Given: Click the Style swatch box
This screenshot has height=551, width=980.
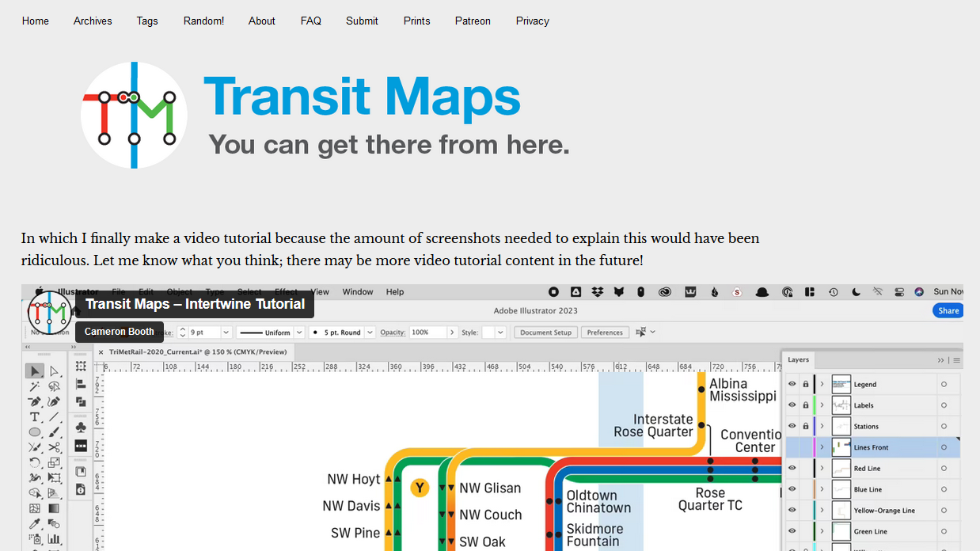Looking at the screenshot, I should point(488,332).
